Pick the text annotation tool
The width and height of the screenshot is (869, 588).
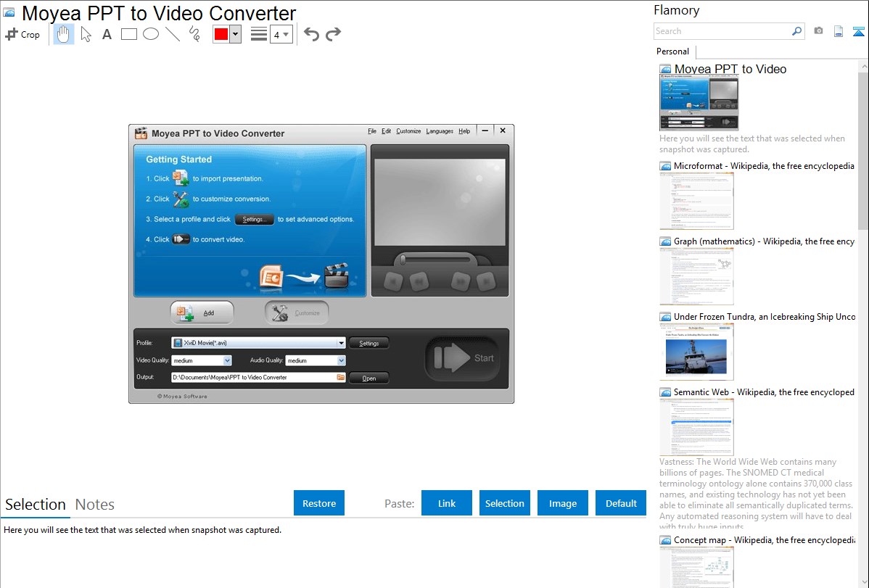pyautogui.click(x=107, y=34)
